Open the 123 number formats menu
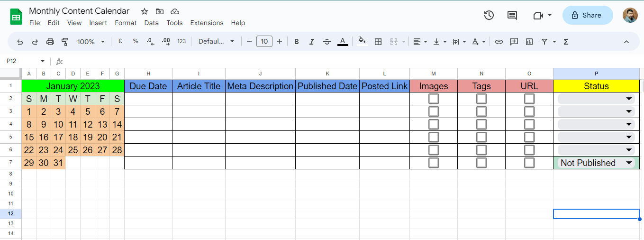The image size is (644, 240). tap(181, 41)
